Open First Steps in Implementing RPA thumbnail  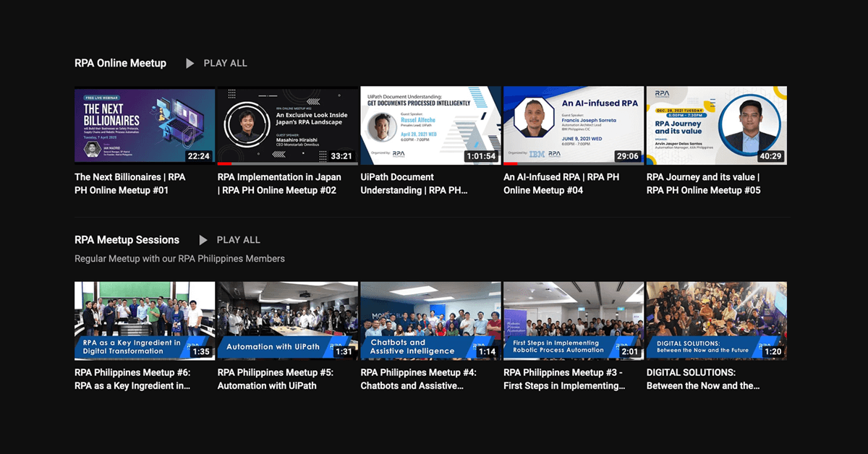[x=574, y=321]
